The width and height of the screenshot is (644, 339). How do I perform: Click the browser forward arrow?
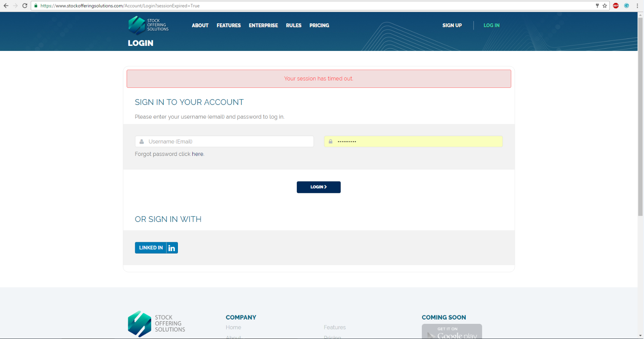pos(16,6)
